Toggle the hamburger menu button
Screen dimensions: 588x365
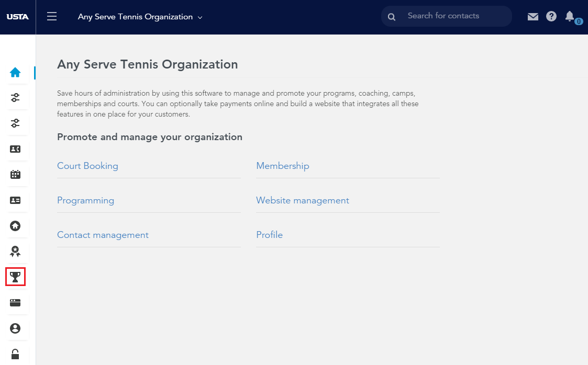coord(52,16)
